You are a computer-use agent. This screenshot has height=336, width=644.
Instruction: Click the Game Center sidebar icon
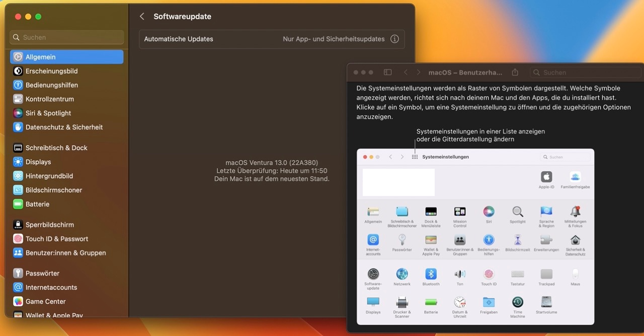coord(18,302)
